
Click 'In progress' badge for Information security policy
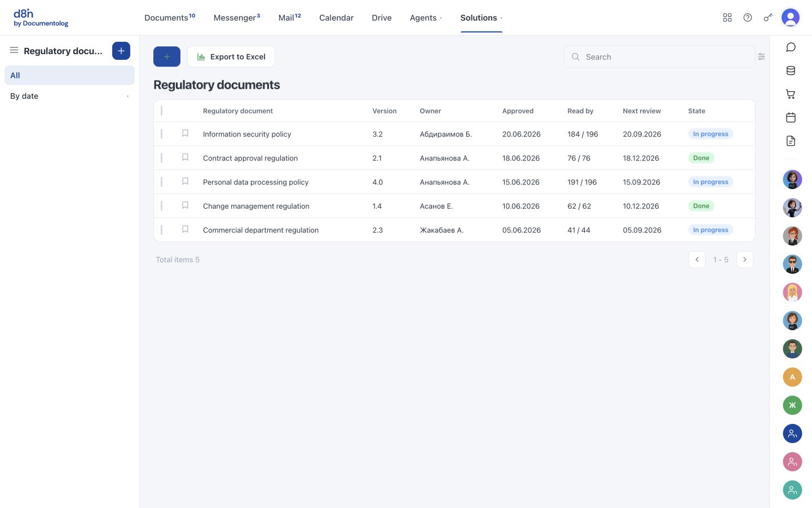click(x=710, y=134)
